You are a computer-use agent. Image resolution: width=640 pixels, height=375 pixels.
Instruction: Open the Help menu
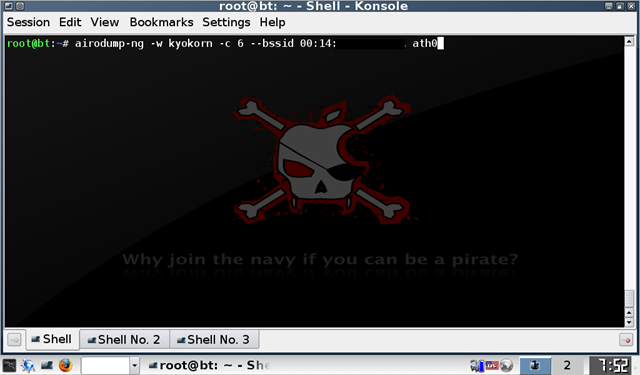coord(272,22)
